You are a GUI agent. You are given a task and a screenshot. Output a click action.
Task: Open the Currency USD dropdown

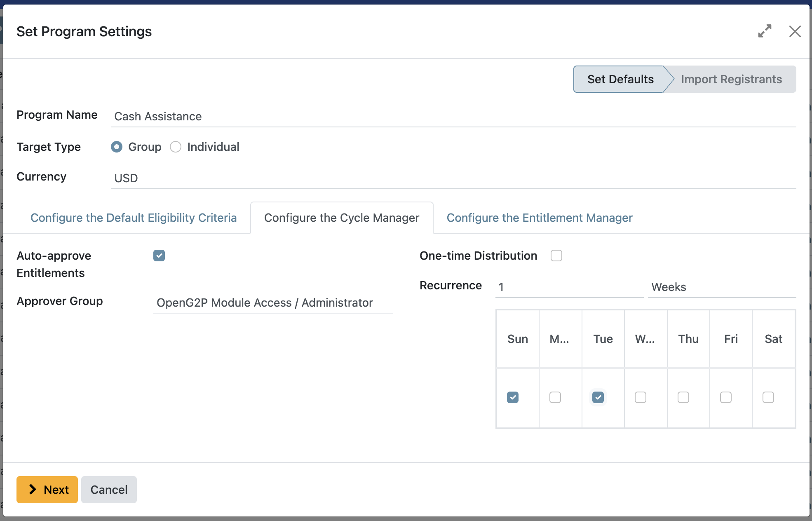(453, 178)
